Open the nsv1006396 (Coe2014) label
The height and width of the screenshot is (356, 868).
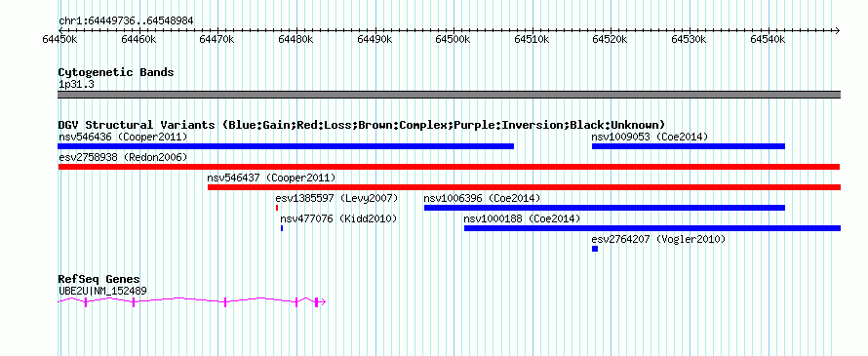[482, 198]
